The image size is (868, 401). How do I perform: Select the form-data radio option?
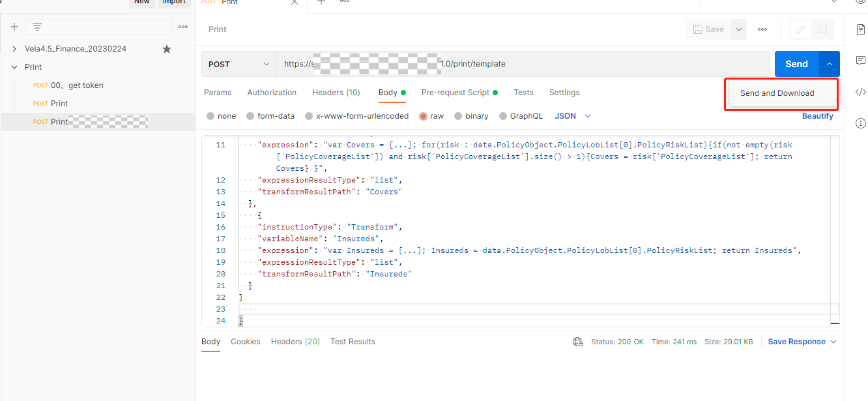pyautogui.click(x=251, y=116)
